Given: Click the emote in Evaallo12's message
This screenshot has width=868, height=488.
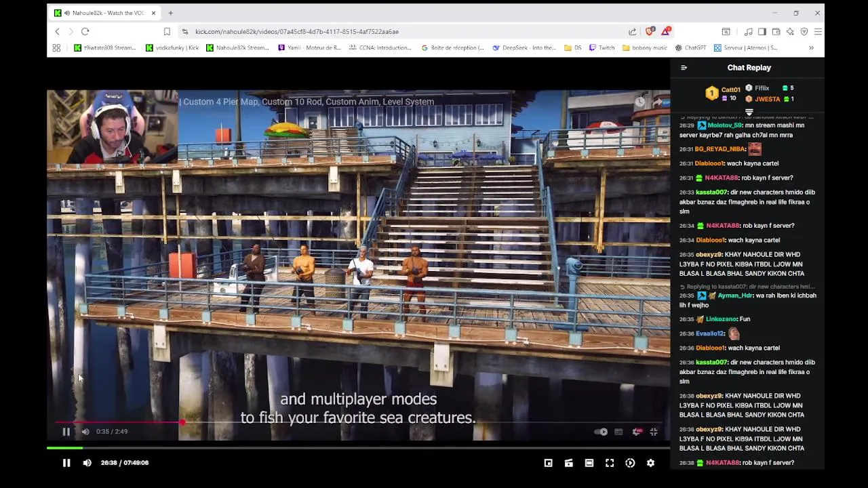Looking at the screenshot, I should point(734,333).
